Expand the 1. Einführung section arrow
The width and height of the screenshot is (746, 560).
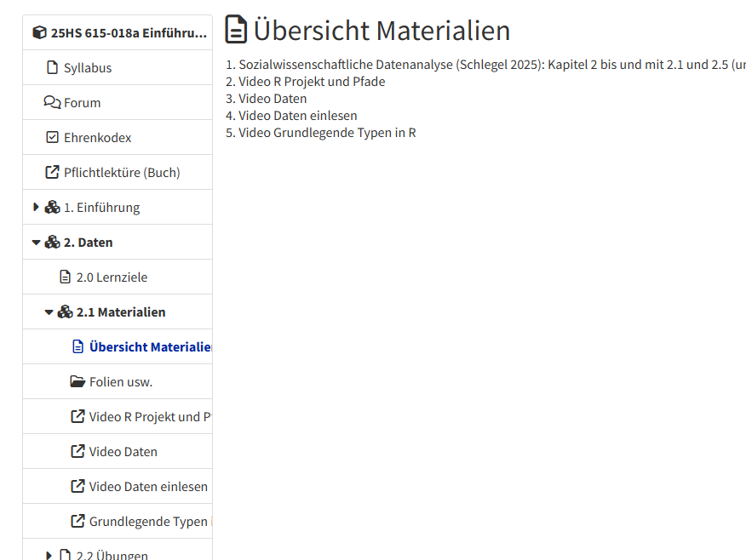pyautogui.click(x=36, y=208)
